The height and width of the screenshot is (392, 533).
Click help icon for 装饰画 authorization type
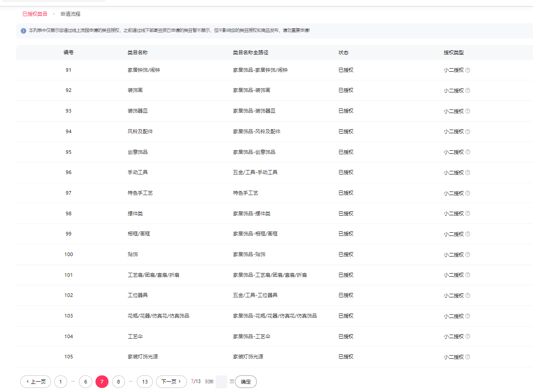point(468,91)
